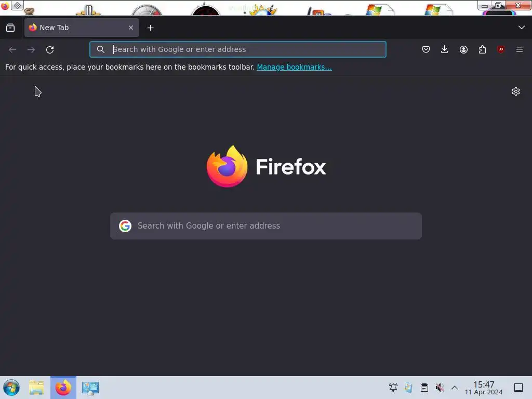Viewport: 532px width, 399px height.
Task: Close the New Tab tab
Action: pyautogui.click(x=131, y=28)
